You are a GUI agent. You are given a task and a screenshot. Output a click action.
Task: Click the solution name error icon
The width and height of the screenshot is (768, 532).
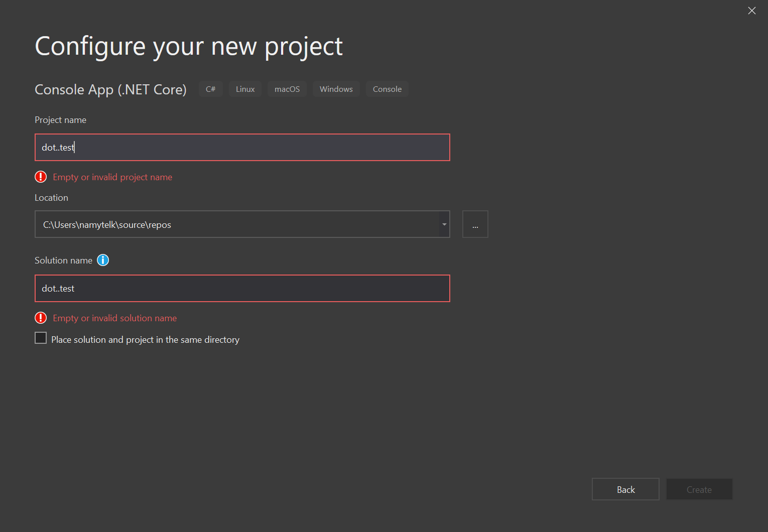tap(41, 318)
